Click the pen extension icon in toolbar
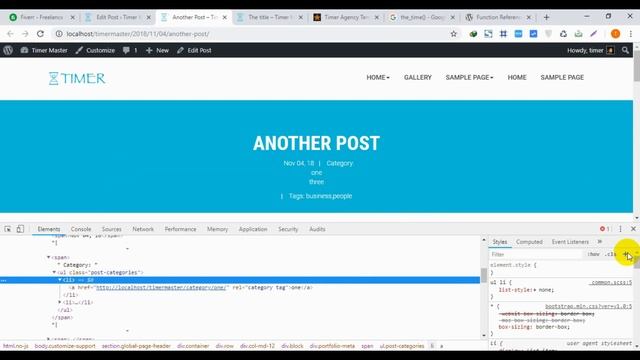Viewport: 640px width, 360px height. [x=593, y=34]
